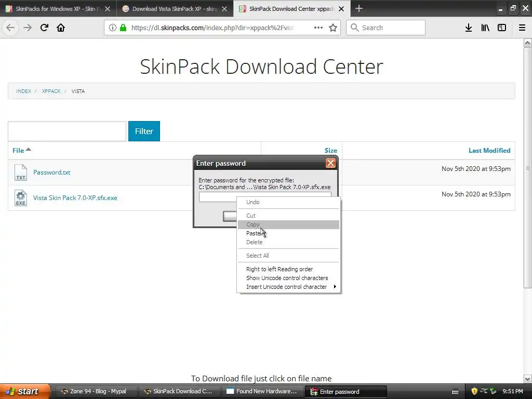Click the Filter button

click(144, 131)
